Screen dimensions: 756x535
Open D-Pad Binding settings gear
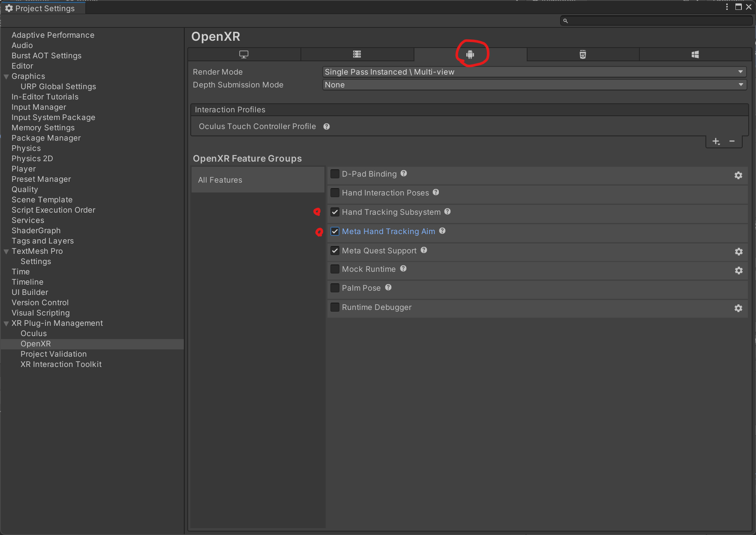click(738, 175)
